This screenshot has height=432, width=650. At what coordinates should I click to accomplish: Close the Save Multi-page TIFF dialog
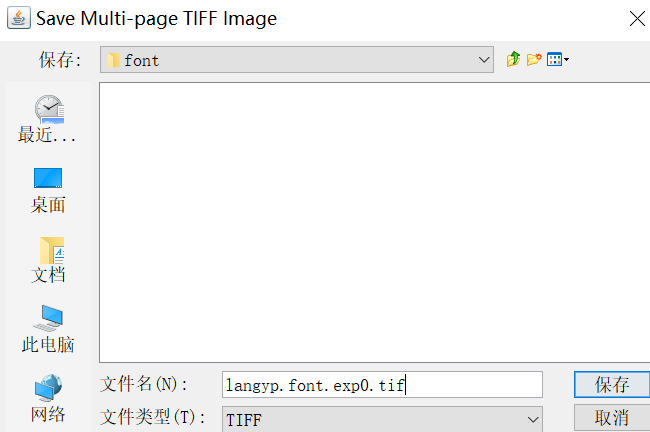tap(635, 18)
